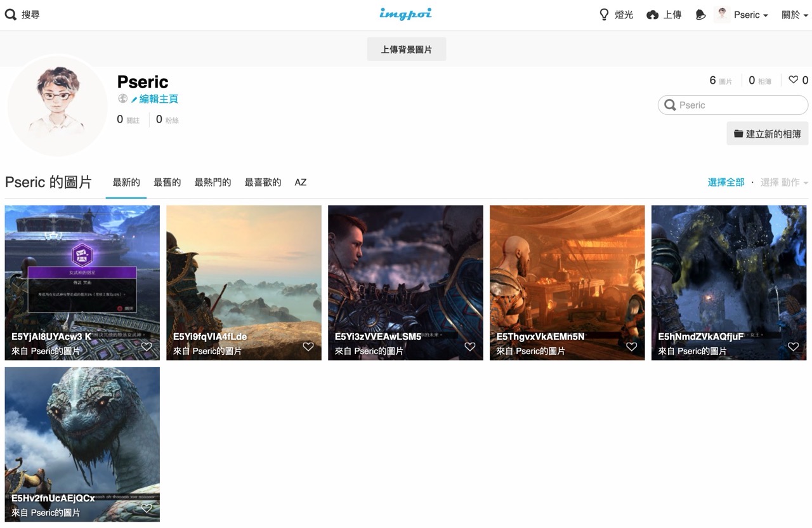This screenshot has height=528, width=812.
Task: Like image E5Yi9fqVIA4fLde with heart icon
Action: click(x=308, y=346)
